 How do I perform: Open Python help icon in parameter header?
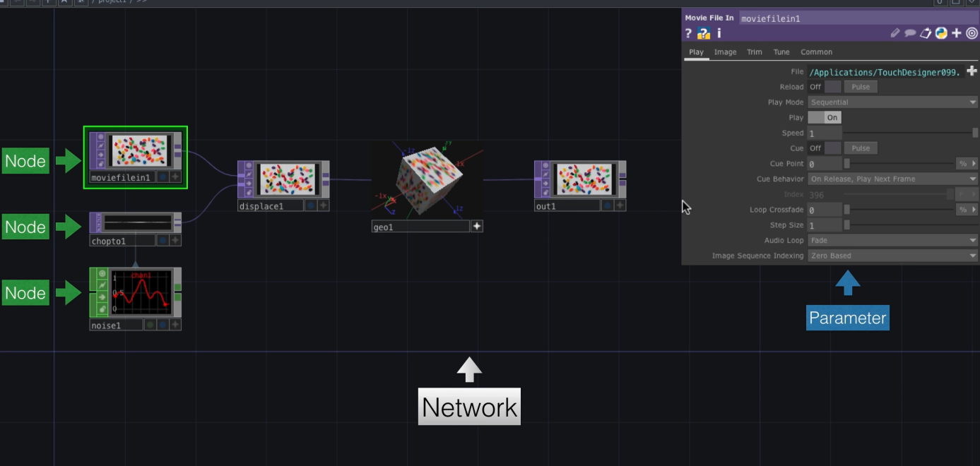point(704,33)
